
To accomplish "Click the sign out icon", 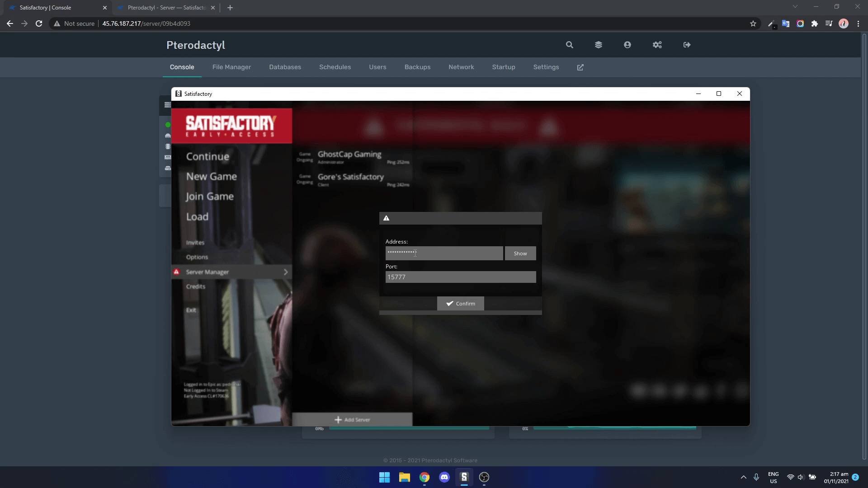I will (687, 45).
